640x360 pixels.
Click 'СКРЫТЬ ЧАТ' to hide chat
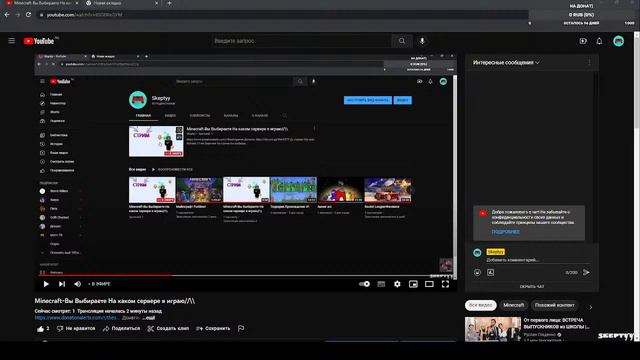(x=532, y=287)
